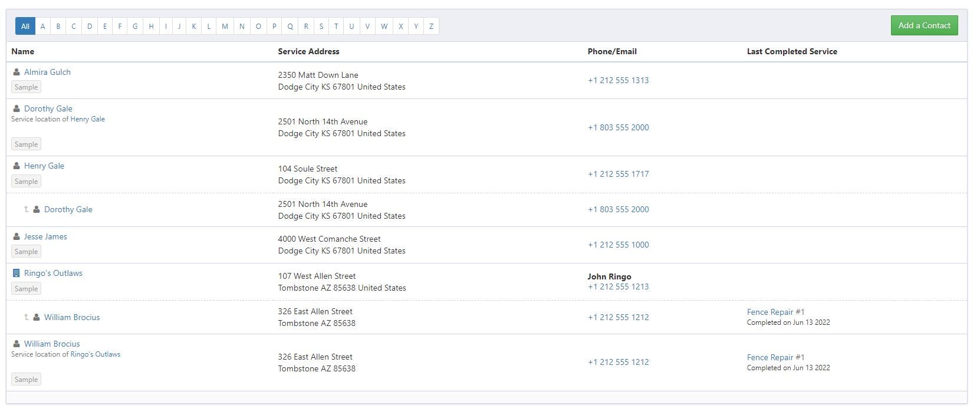Filter contacts by letter W
This screenshot has height=415, width=980.
tap(384, 26)
